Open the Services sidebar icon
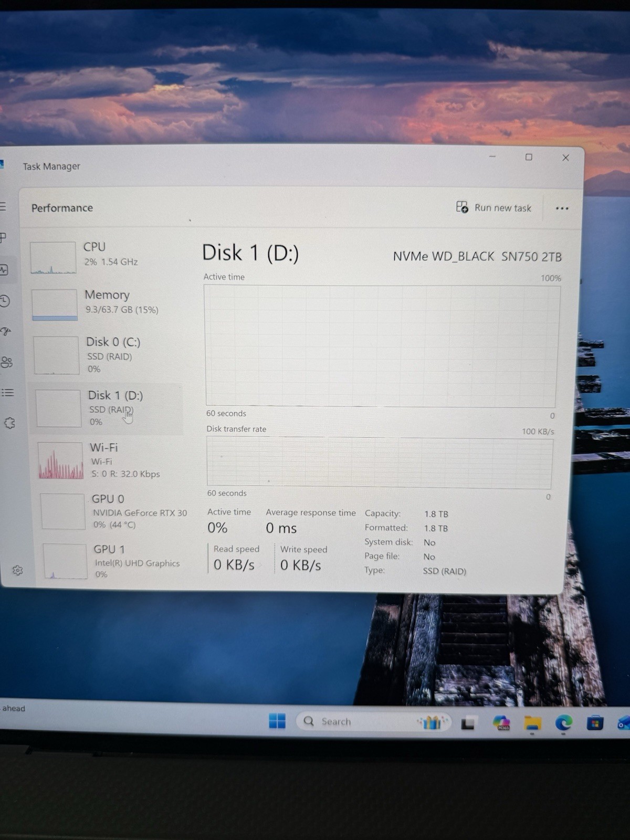The width and height of the screenshot is (630, 840). 9,423
